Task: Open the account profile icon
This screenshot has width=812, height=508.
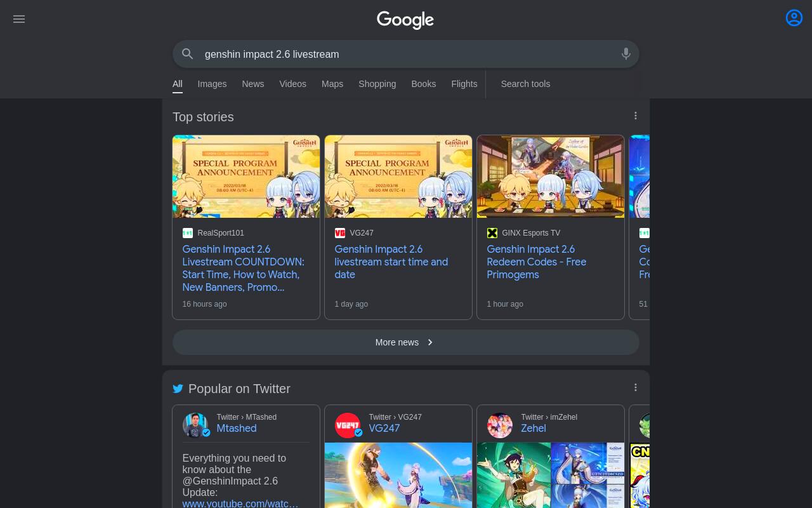Action: (x=794, y=18)
